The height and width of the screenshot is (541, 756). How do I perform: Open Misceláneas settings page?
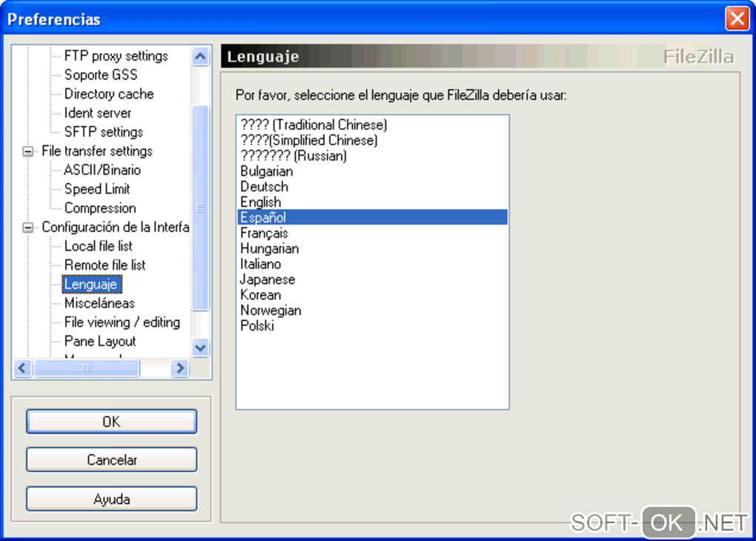tap(99, 303)
